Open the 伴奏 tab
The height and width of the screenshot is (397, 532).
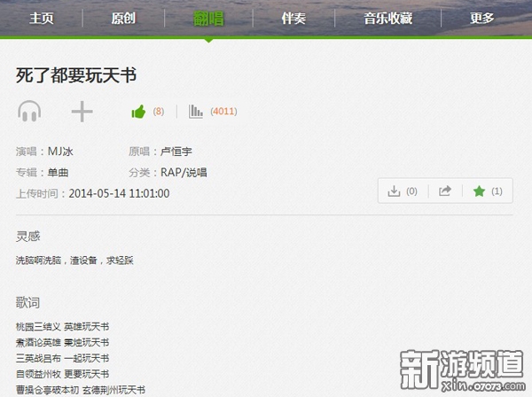click(294, 18)
